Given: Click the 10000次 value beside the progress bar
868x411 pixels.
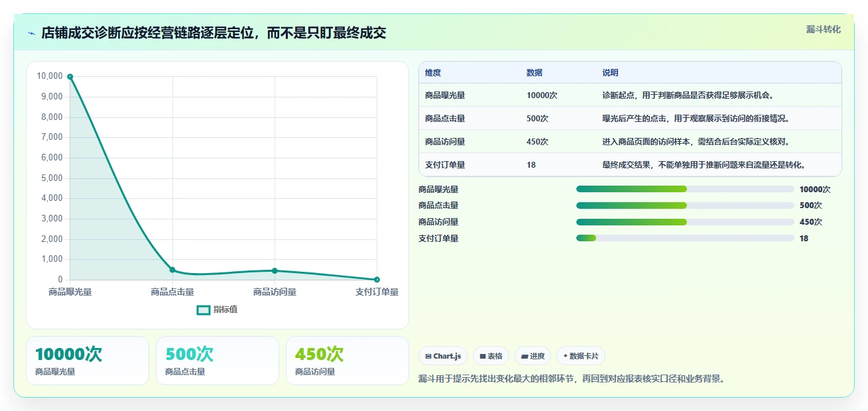Looking at the screenshot, I should coord(815,190).
